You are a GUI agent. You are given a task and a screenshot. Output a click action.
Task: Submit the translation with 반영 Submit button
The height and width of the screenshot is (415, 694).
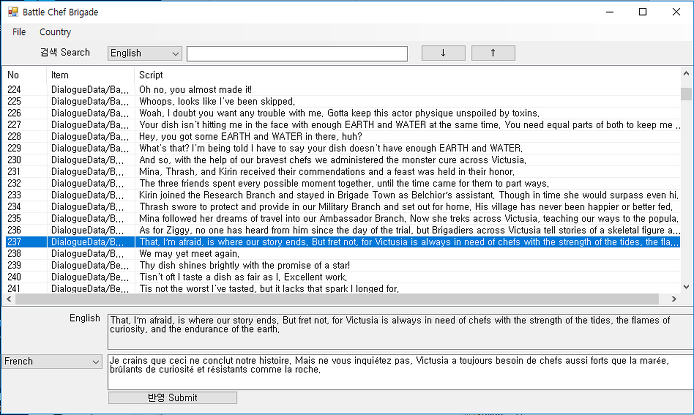[173, 398]
